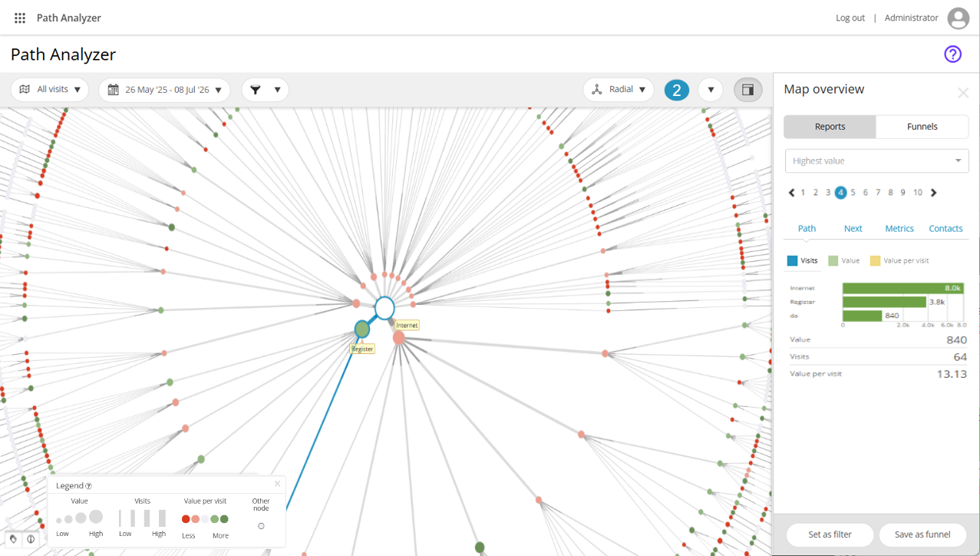This screenshot has width=980, height=556.
Task: Go to report page 1
Action: coord(803,193)
